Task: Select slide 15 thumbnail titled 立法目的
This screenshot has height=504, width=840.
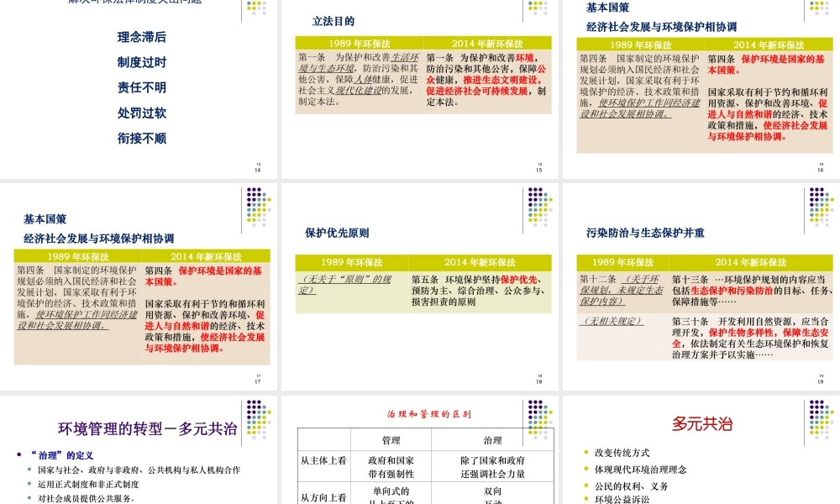Action: (419, 89)
